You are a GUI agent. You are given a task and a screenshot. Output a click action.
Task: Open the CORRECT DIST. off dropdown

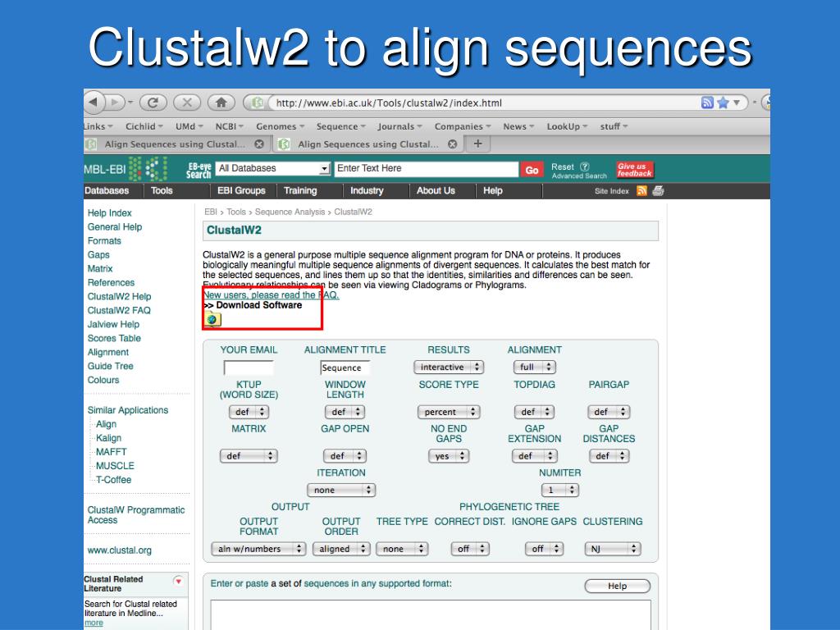tap(470, 549)
